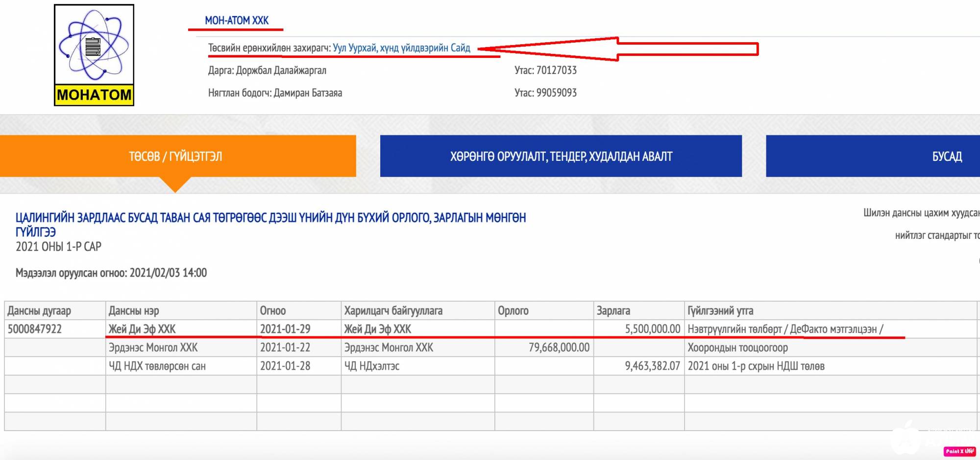Open the МОН-АТОМ ХХК organization link

[237, 21]
